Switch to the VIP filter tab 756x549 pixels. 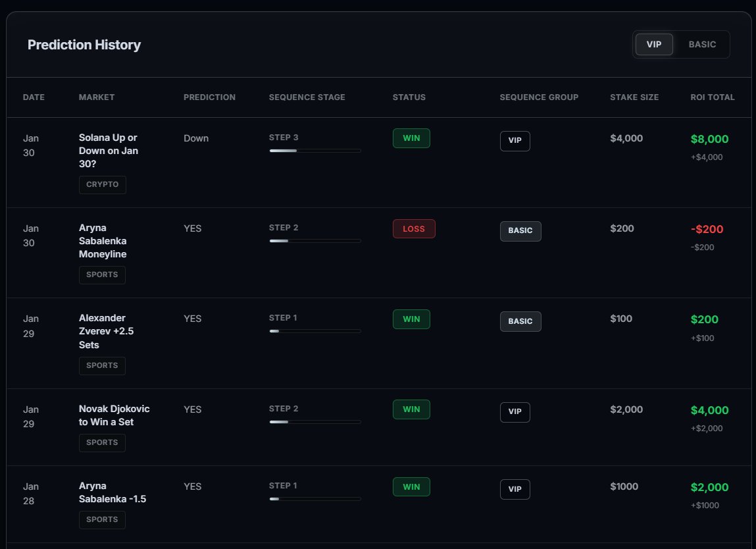653,44
